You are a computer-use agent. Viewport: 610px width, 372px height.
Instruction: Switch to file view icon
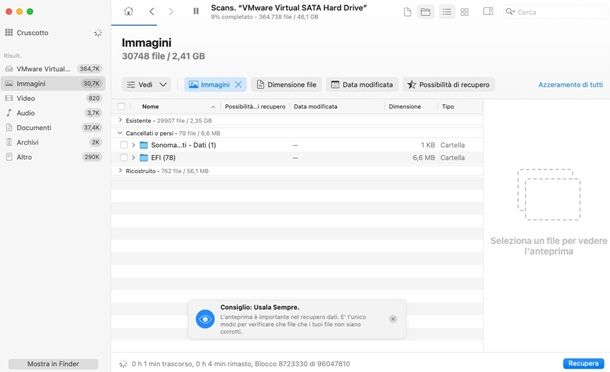(407, 12)
